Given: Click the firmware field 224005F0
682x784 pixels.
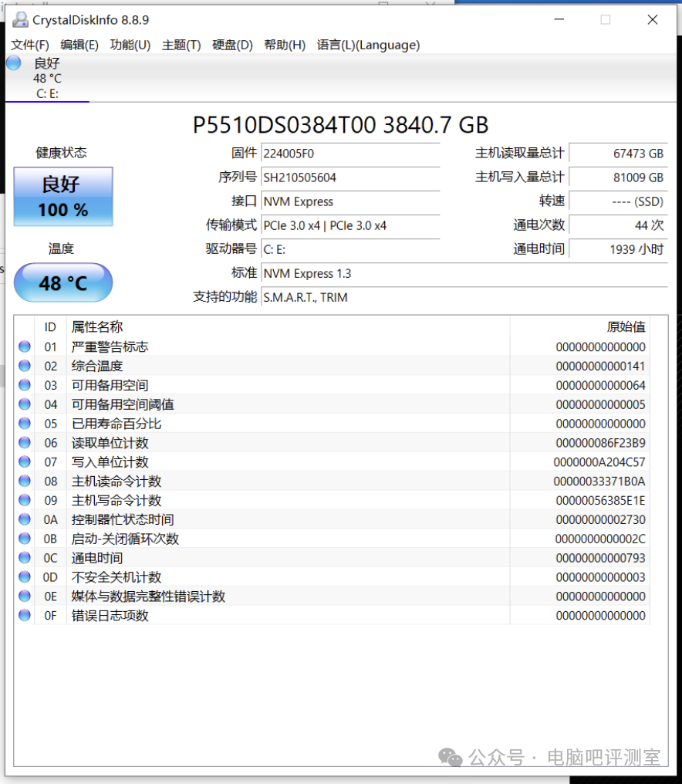Looking at the screenshot, I should (350, 154).
